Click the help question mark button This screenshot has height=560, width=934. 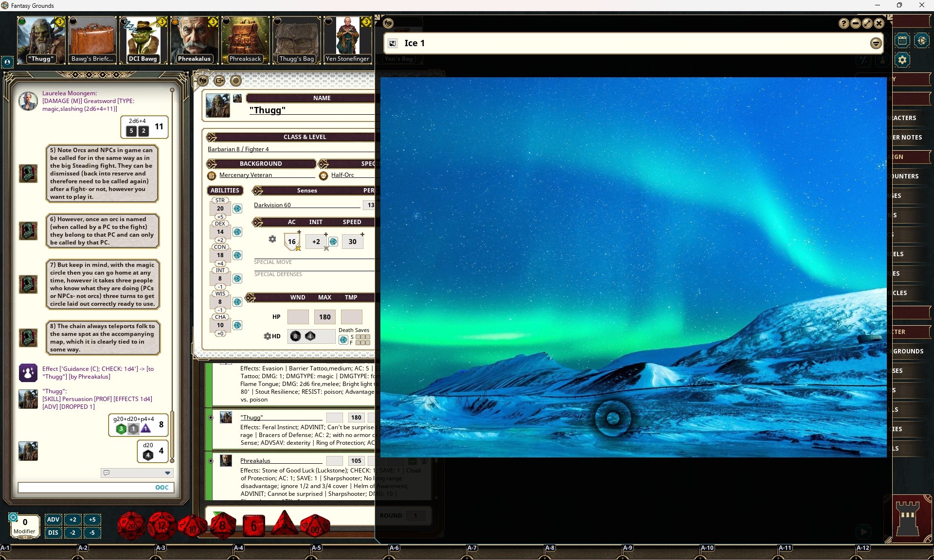coord(844,23)
